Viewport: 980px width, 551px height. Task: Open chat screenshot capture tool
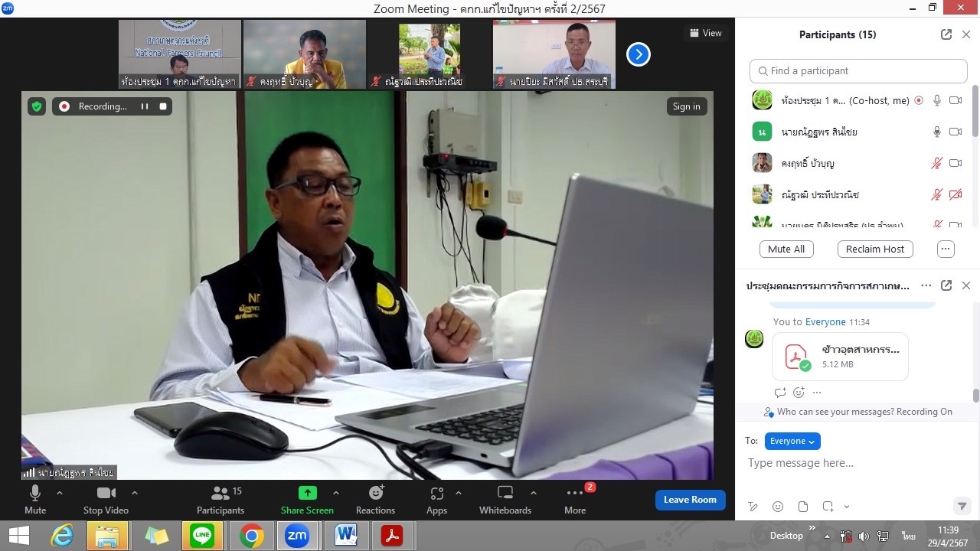828,507
